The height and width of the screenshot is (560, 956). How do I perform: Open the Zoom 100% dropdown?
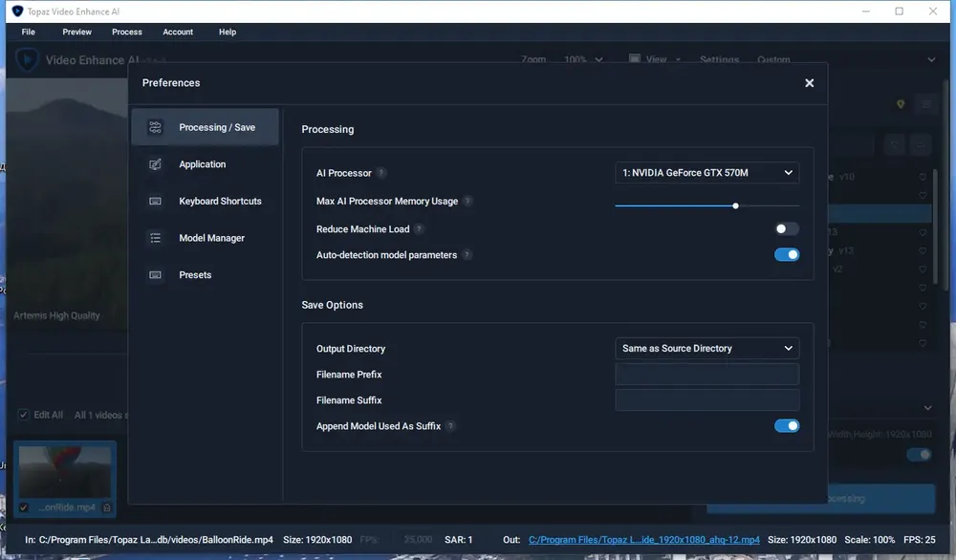[583, 59]
